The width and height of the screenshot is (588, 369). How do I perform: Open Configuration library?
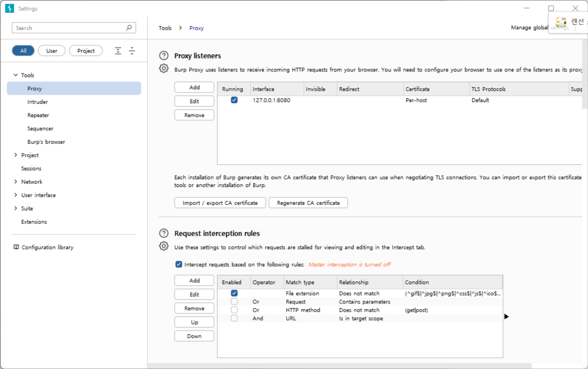(47, 247)
